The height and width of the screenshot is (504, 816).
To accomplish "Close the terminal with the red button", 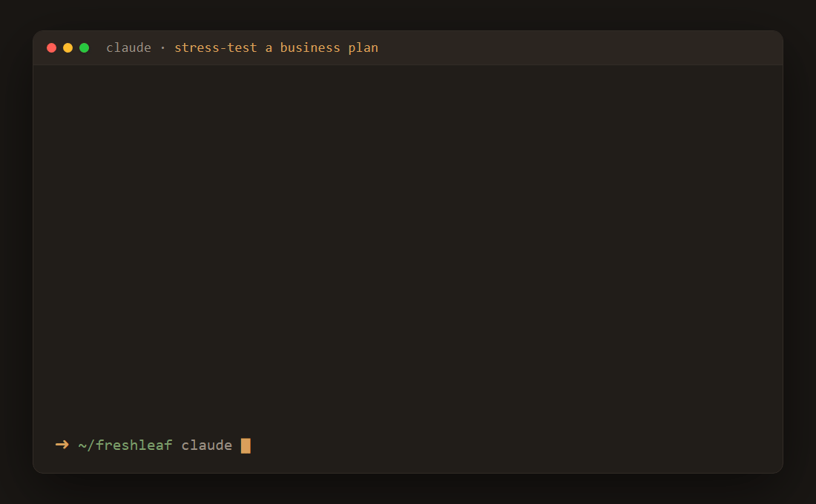I will point(51,48).
